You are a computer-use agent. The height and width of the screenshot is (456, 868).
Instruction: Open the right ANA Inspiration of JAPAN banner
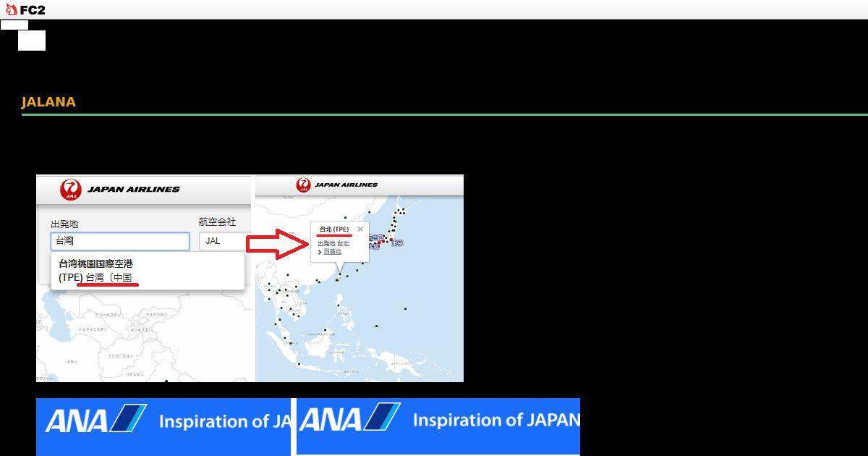coord(438,426)
